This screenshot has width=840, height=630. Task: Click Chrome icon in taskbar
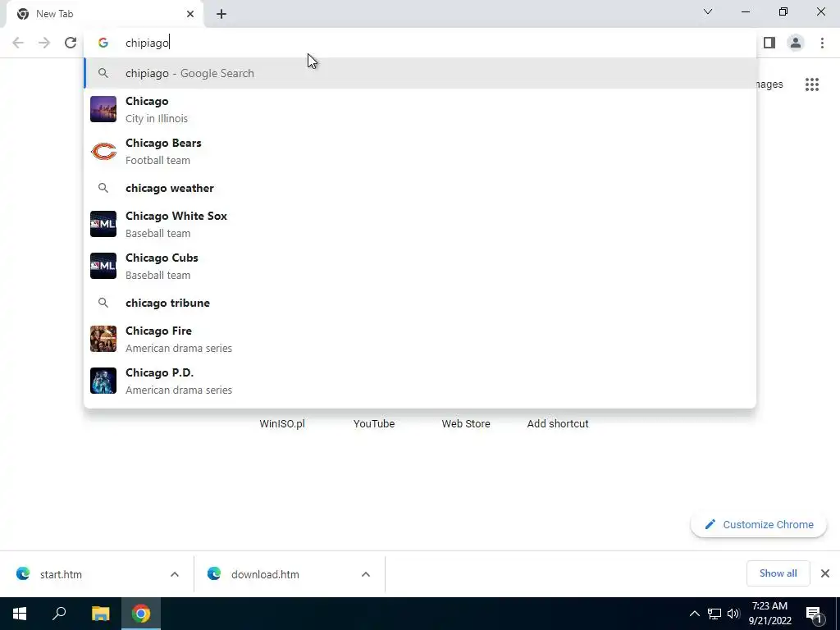141,614
